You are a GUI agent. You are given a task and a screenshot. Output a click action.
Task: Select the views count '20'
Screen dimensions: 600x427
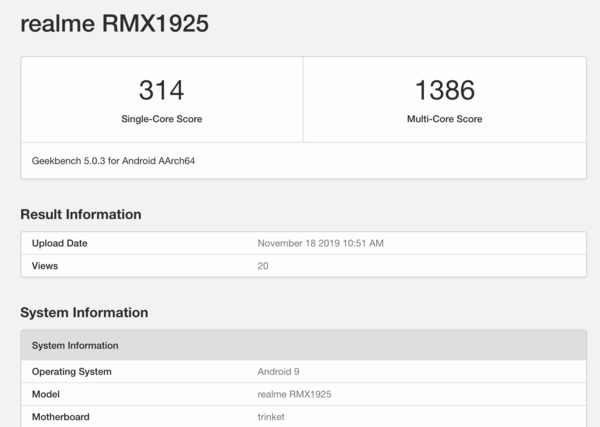263,266
